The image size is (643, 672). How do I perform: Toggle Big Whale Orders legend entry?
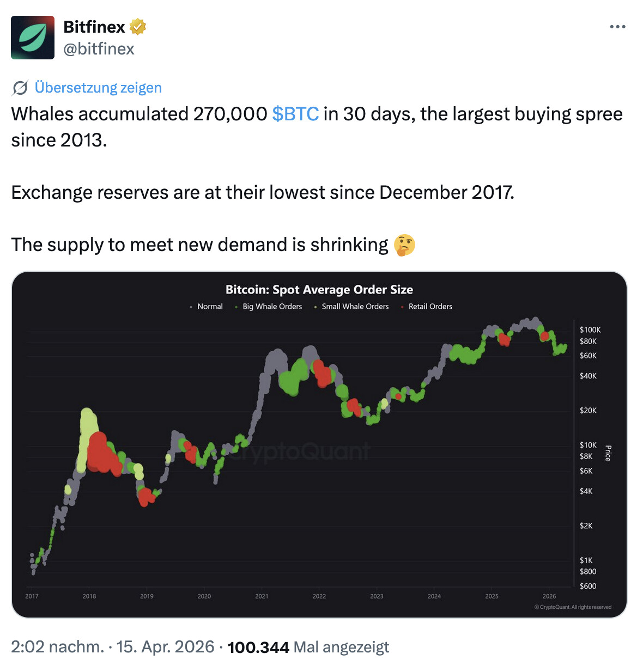coord(272,307)
